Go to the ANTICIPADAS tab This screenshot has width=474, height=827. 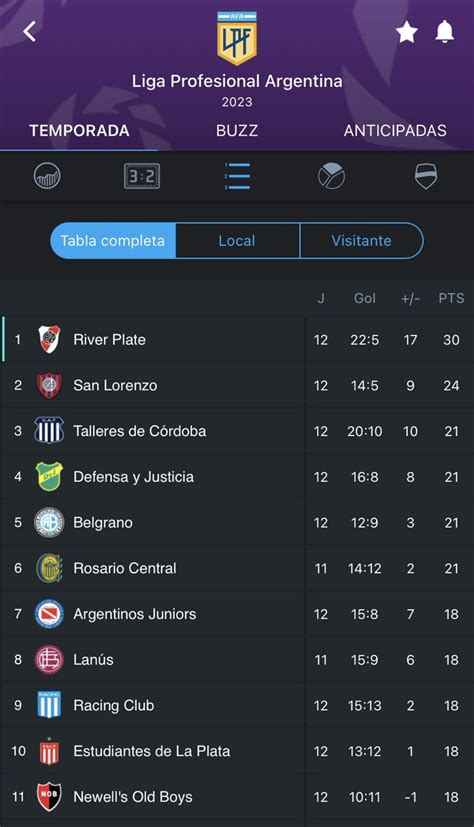point(395,131)
